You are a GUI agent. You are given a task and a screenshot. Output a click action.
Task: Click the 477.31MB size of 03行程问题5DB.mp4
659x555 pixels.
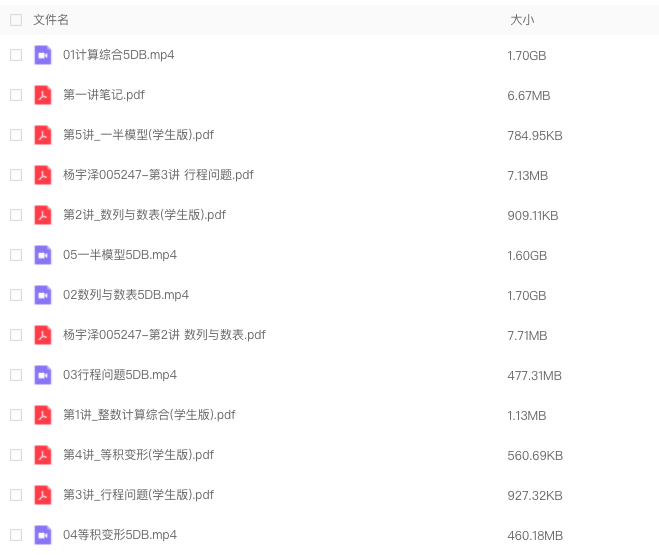point(534,376)
